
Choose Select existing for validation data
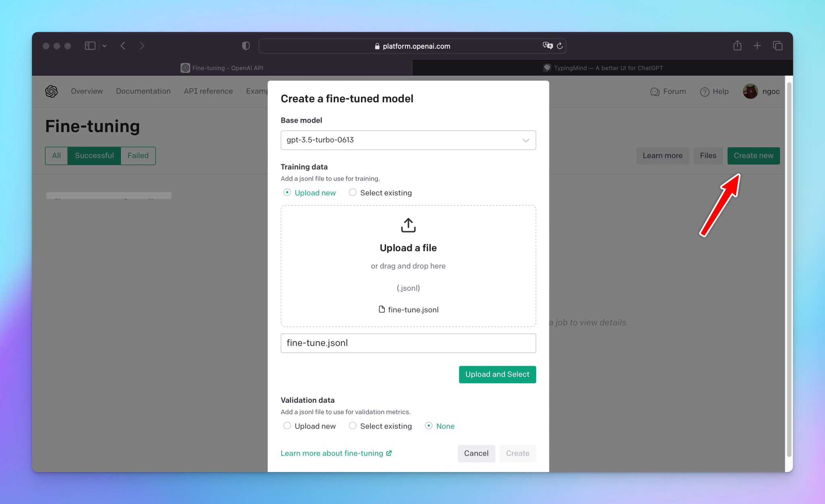380,426
